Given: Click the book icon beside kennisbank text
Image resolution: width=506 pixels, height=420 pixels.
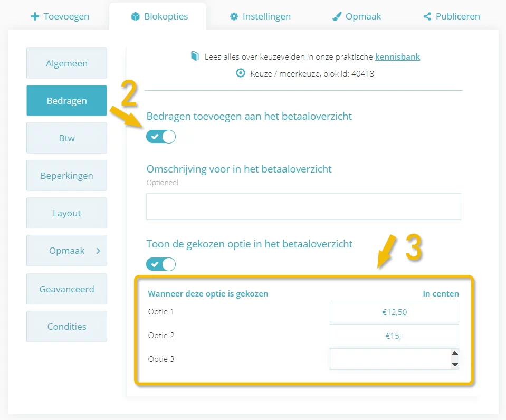Looking at the screenshot, I should coord(195,56).
